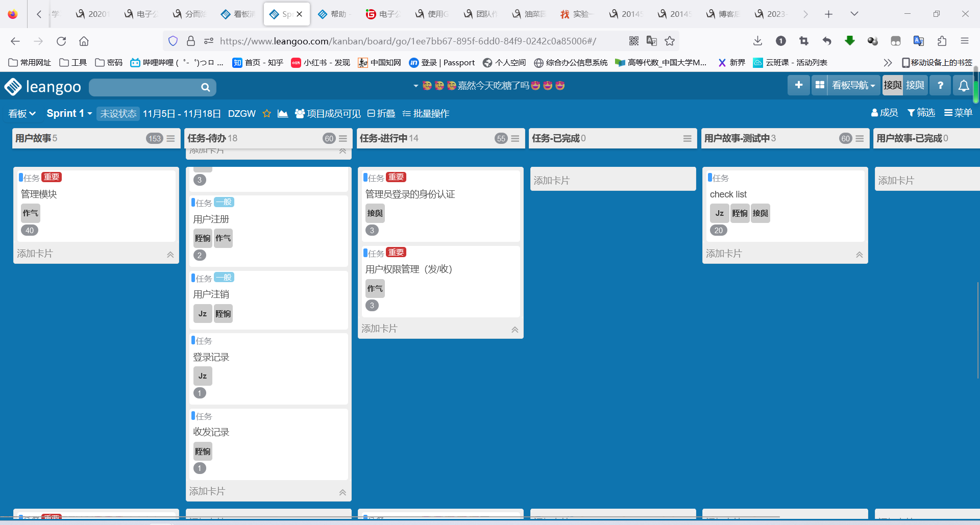Open the 任务-已完成 column menu icon
980x525 pixels.
click(x=688, y=138)
